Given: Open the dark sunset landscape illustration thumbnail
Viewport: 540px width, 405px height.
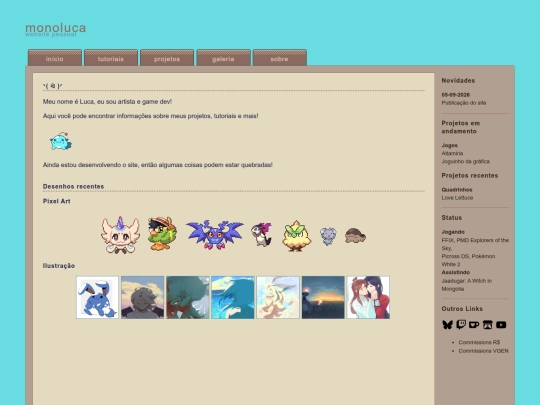Looking at the screenshot, I should click(x=323, y=297).
